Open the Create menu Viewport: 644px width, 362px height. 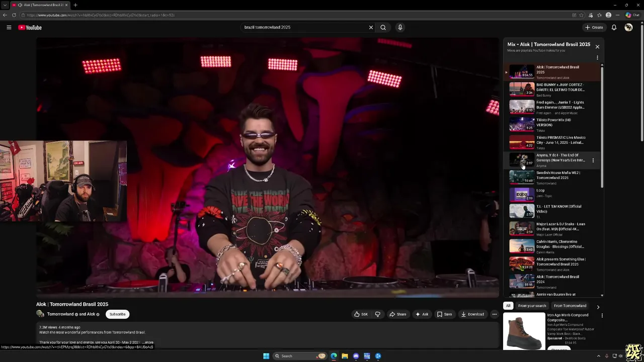click(x=594, y=27)
